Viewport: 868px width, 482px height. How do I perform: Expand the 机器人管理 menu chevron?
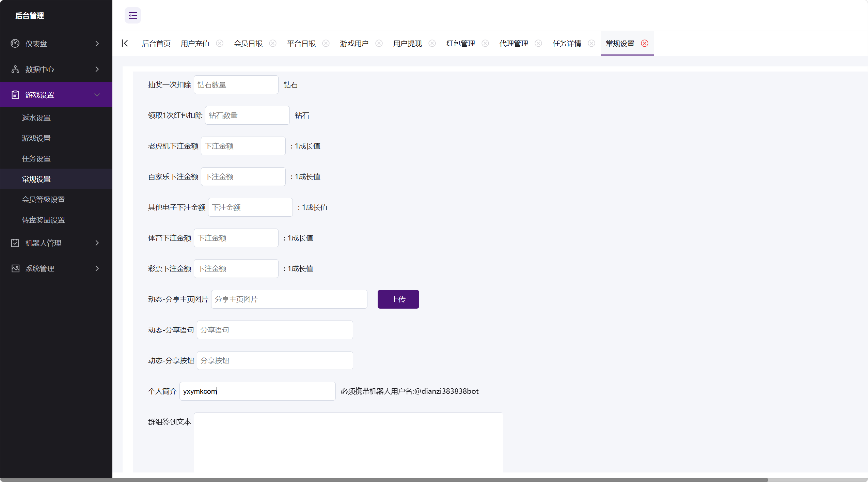(97, 243)
